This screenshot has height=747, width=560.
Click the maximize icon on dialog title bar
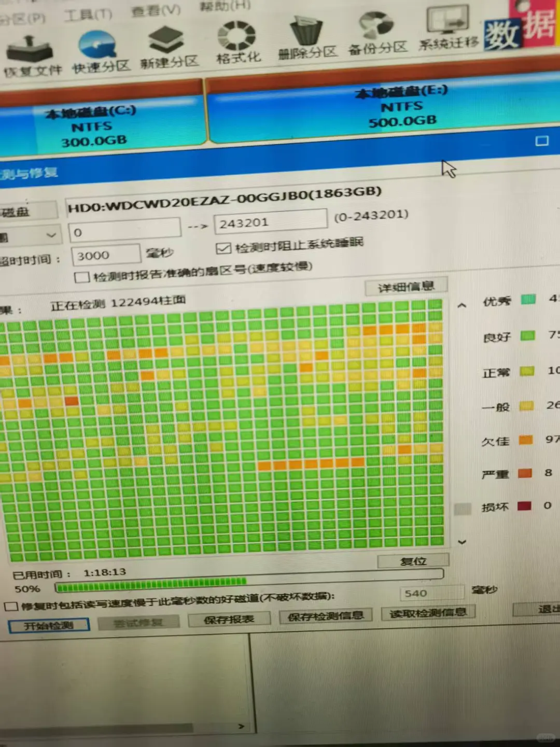(x=542, y=140)
